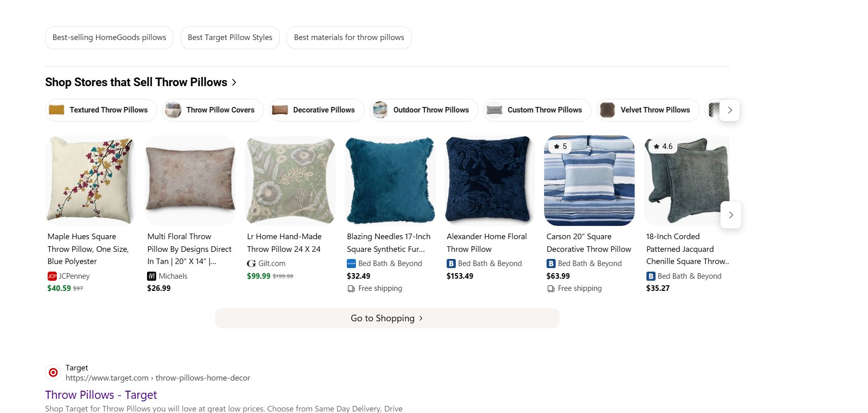Open Shop Stores that Sell Throw Pillows chevron
This screenshot has height=413, width=868.
click(234, 82)
